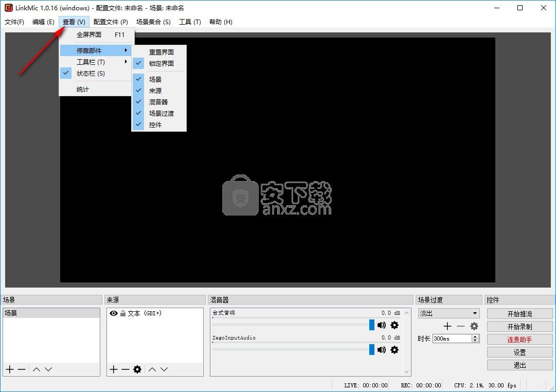Uncheck 来源 dock in submenu
The width and height of the screenshot is (556, 392).
coord(159,91)
